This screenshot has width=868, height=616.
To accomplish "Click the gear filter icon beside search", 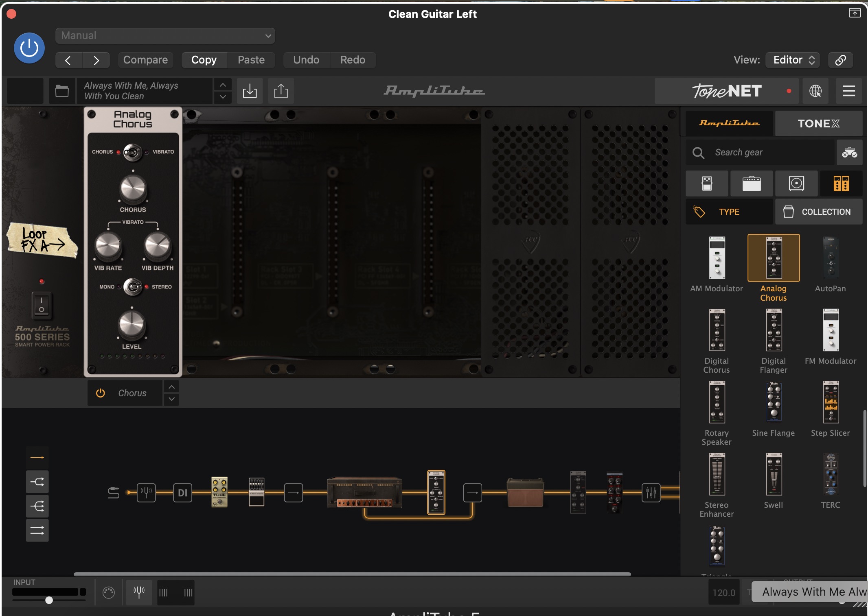I will pos(849,153).
